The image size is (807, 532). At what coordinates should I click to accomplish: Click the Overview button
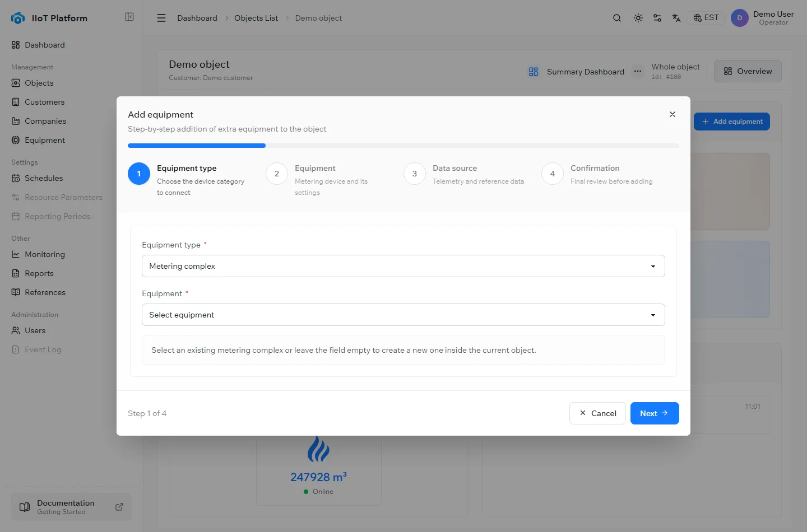[748, 71]
